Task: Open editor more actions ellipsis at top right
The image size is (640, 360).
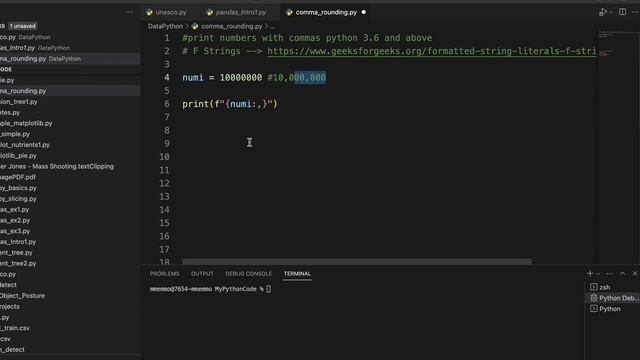Action: coord(635,12)
